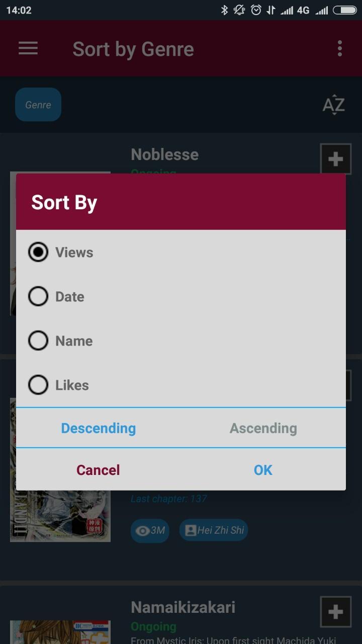Add Namaikizakari with the plus icon
362x644 pixels.
tap(335, 612)
